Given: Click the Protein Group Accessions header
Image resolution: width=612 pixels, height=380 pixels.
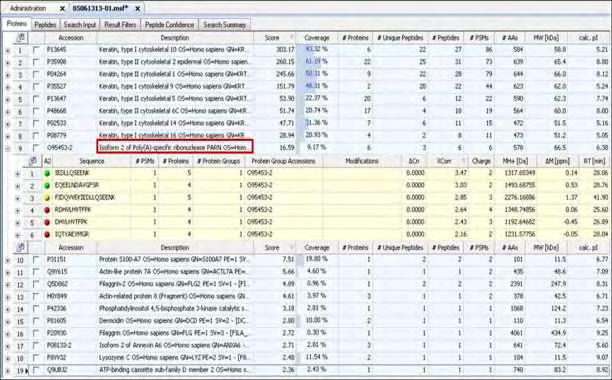Looking at the screenshot, I should coord(283,161).
